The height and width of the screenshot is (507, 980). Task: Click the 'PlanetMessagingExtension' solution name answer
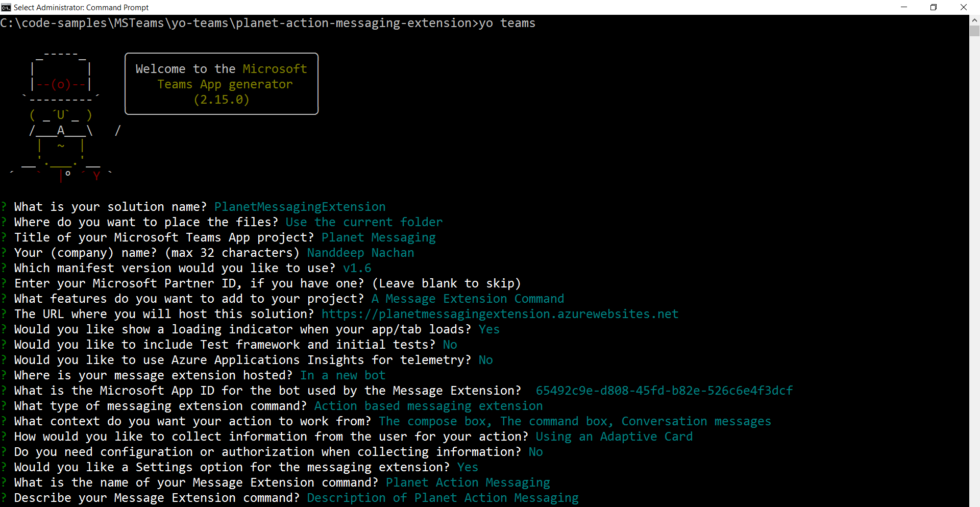click(x=300, y=207)
